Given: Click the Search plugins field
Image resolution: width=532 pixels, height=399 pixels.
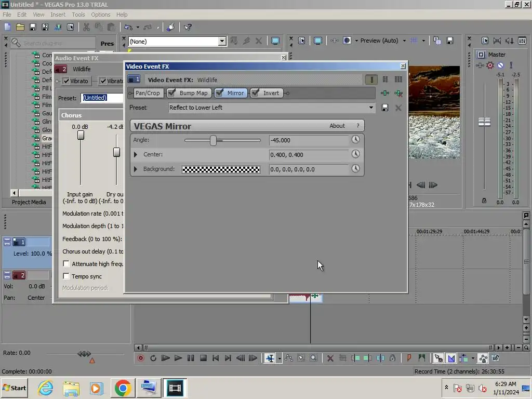Looking at the screenshot, I should [52, 43].
